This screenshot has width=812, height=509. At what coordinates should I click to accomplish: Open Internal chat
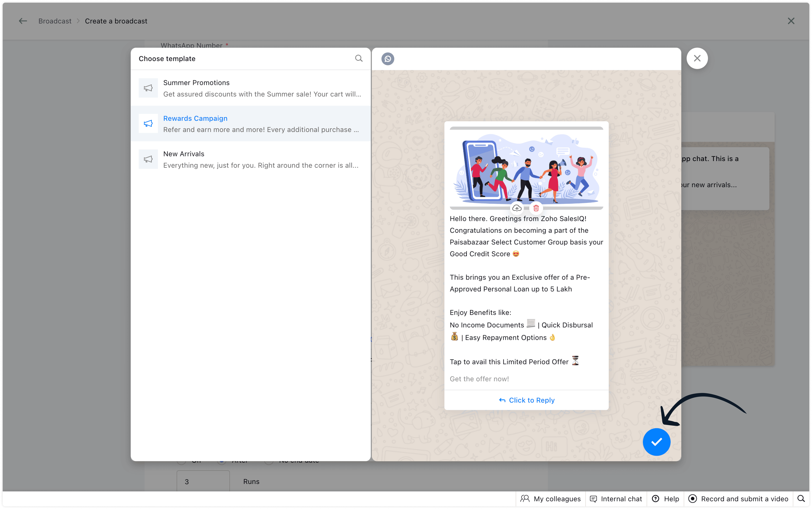[616, 499]
